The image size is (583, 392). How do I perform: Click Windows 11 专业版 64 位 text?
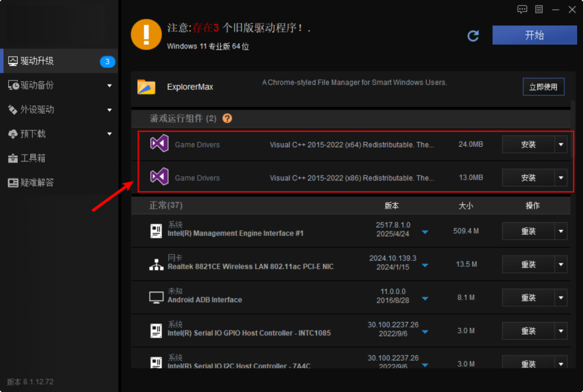tap(208, 46)
